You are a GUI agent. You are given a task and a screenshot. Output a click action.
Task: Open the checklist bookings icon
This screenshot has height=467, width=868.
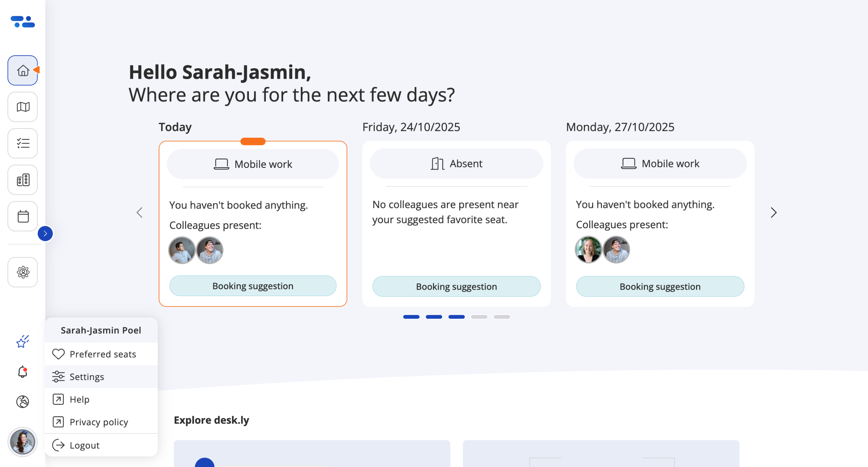[22, 143]
